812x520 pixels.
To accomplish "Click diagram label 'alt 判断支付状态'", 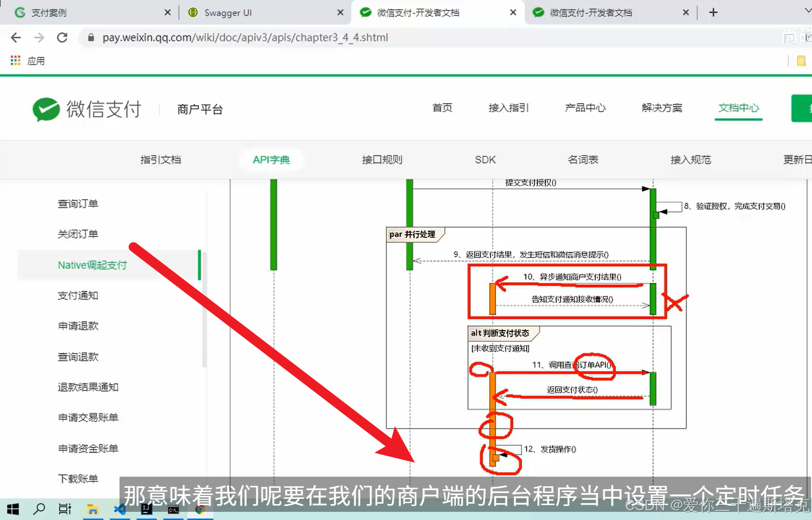I will click(x=500, y=333).
